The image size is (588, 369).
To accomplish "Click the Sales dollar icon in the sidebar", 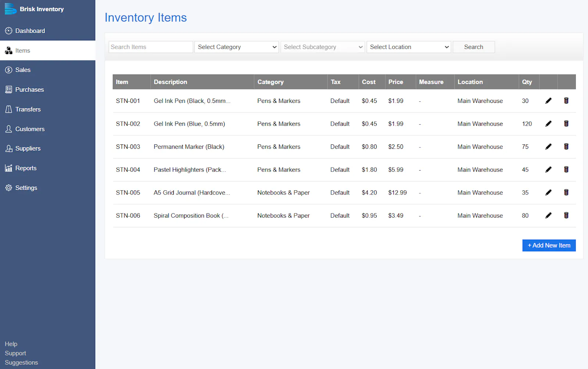I will point(8,70).
